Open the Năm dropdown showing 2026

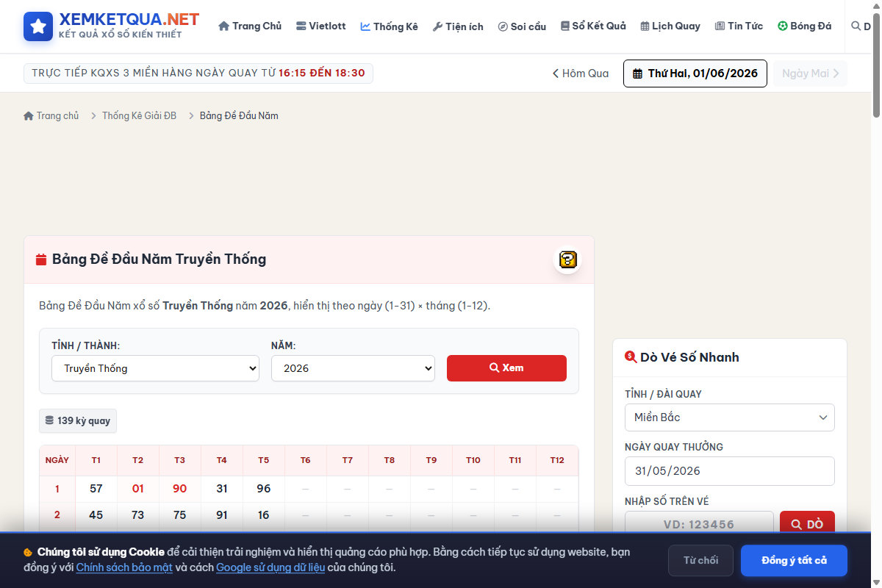click(x=353, y=368)
